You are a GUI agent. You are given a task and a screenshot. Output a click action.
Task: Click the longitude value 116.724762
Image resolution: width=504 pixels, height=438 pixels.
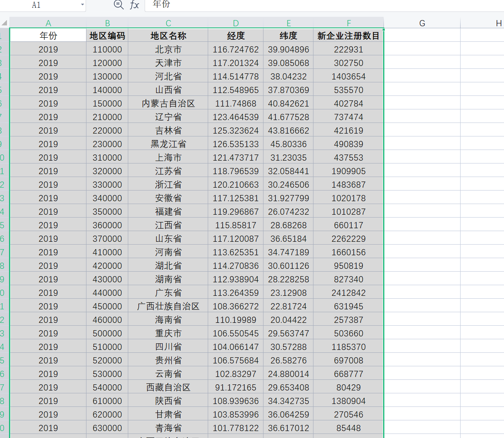[x=236, y=49]
